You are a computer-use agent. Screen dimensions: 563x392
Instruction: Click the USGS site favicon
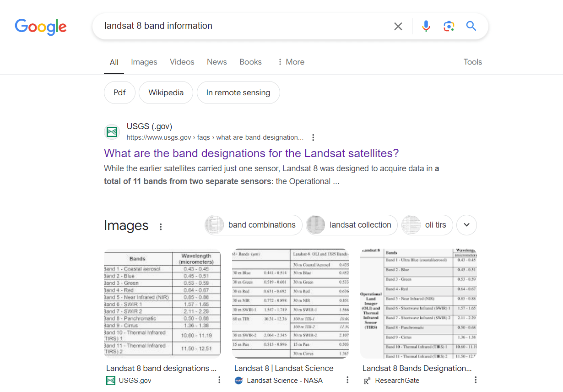point(111,132)
